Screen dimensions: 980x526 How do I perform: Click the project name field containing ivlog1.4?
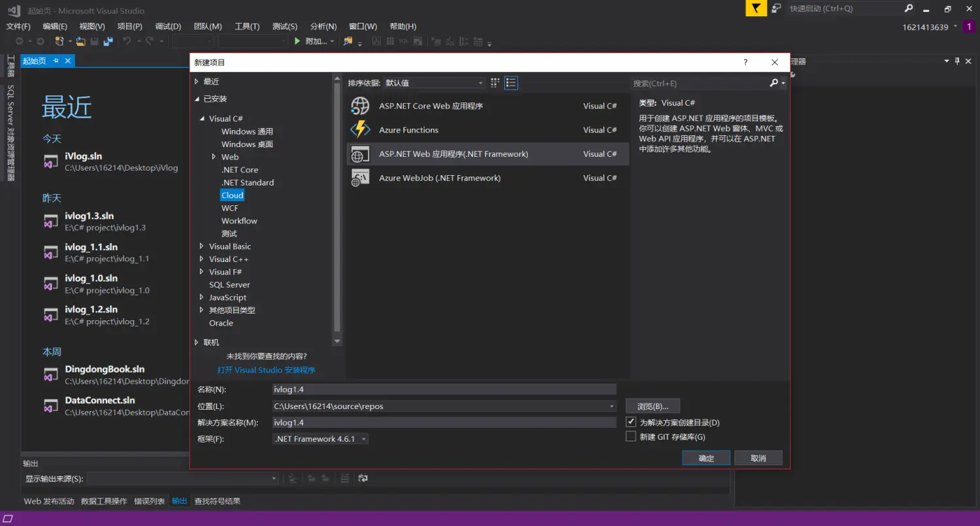point(444,389)
